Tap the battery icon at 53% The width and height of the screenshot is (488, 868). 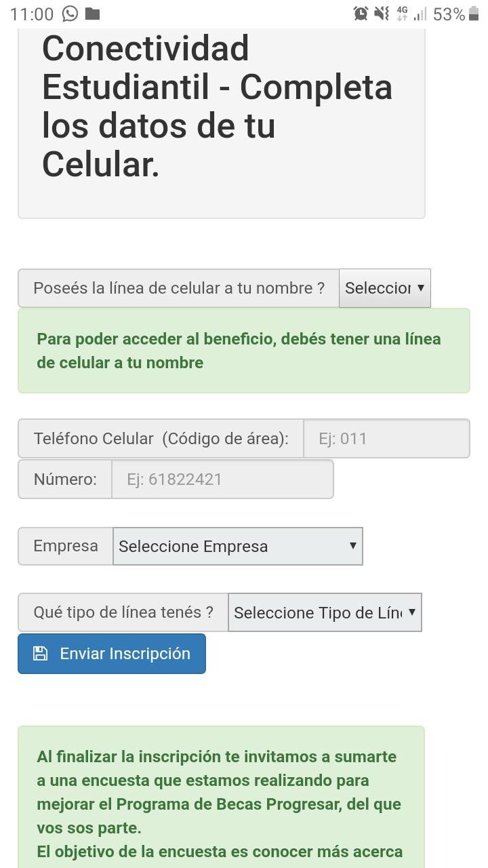[474, 14]
